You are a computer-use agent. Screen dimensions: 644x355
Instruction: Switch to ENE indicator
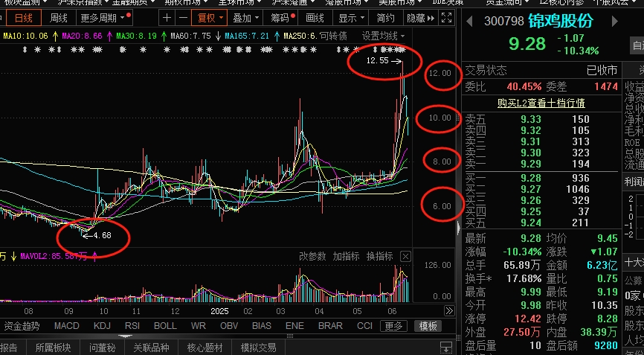tap(294, 326)
